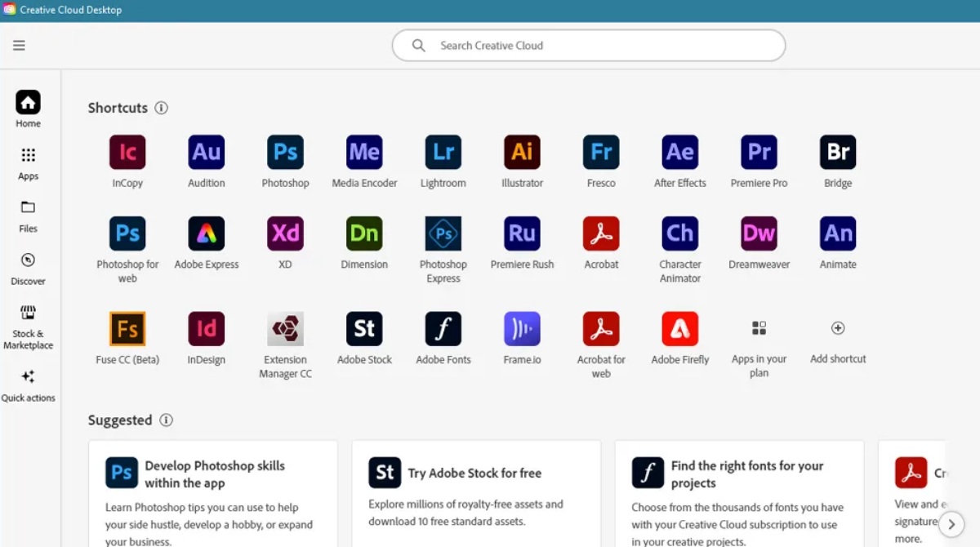Screen dimensions: 980x547
Task: Expand the hamburger navigation menu
Action: click(x=19, y=46)
